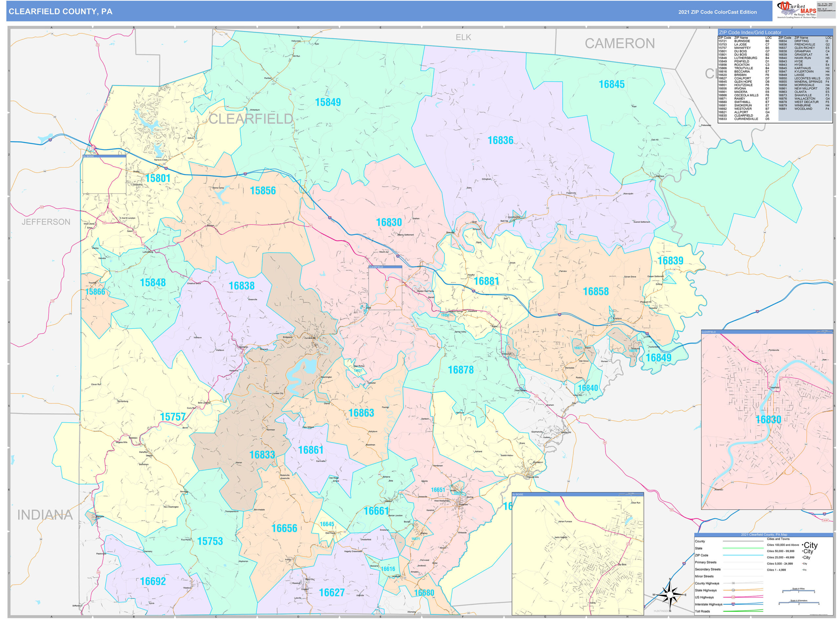Choose ZIP area label 16692

click(153, 582)
